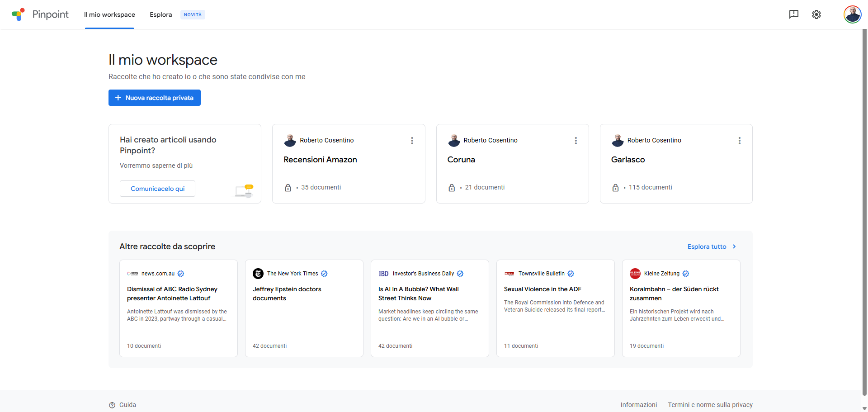Click the Guida help icon

coord(112,405)
